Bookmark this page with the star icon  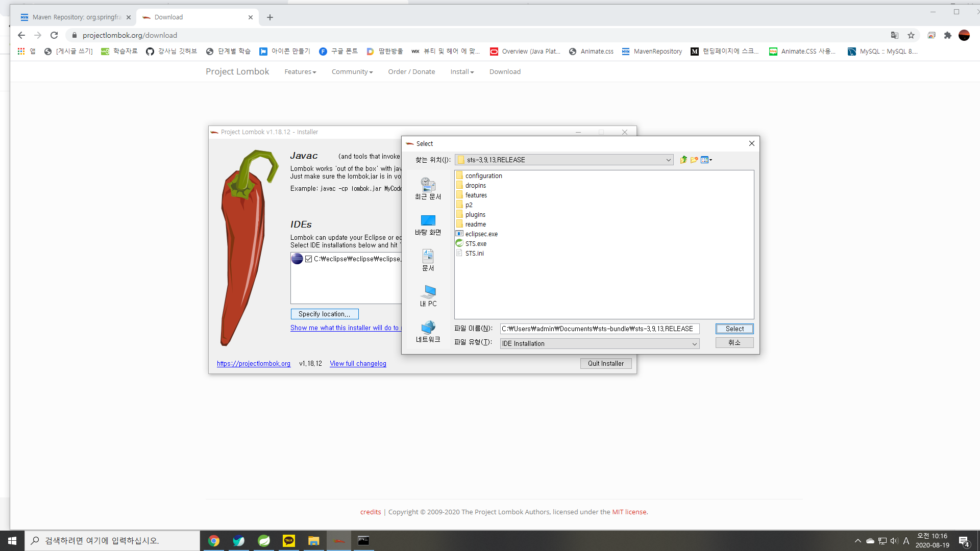(x=911, y=35)
